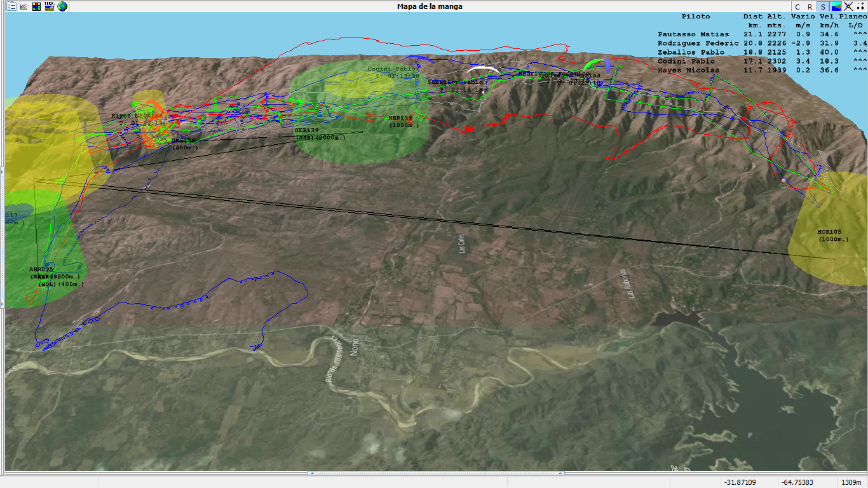Click Pautasso's distance value 21.1
This screenshot has width=868, height=488.
click(x=753, y=34)
